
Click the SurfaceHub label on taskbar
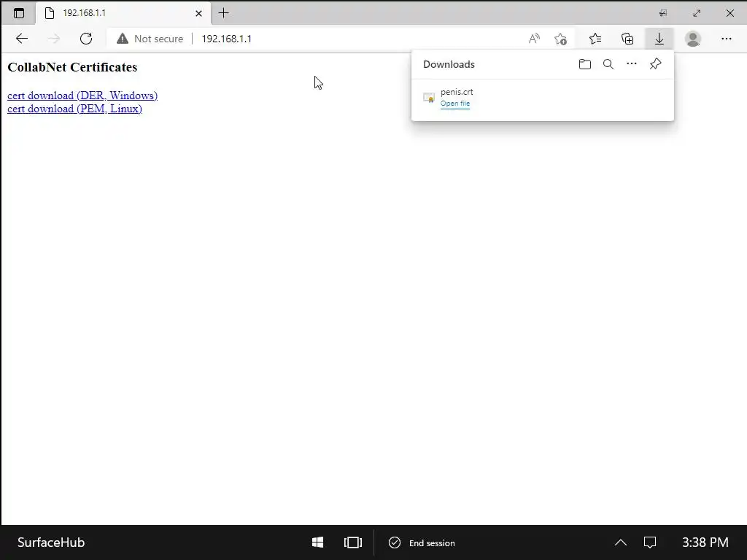[x=51, y=542]
